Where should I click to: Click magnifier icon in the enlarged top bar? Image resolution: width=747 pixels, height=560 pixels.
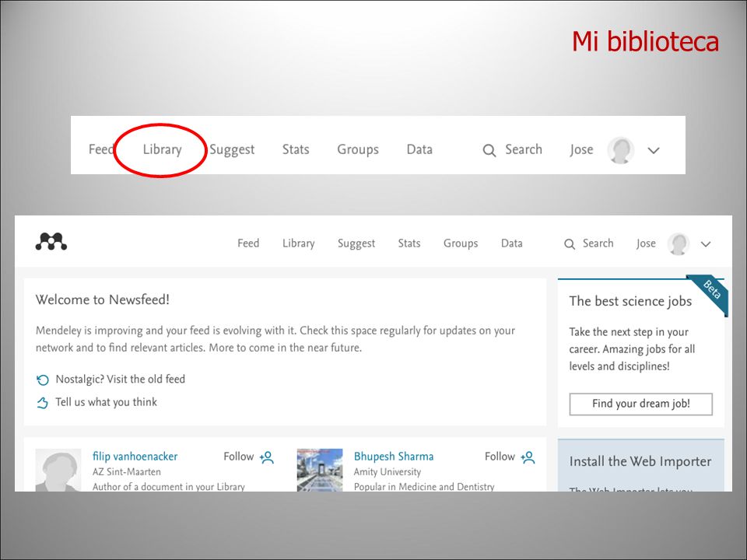pyautogui.click(x=489, y=150)
